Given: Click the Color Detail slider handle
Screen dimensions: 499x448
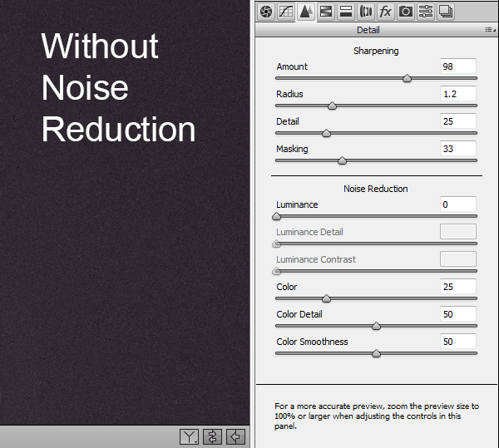Looking at the screenshot, I should click(376, 326).
